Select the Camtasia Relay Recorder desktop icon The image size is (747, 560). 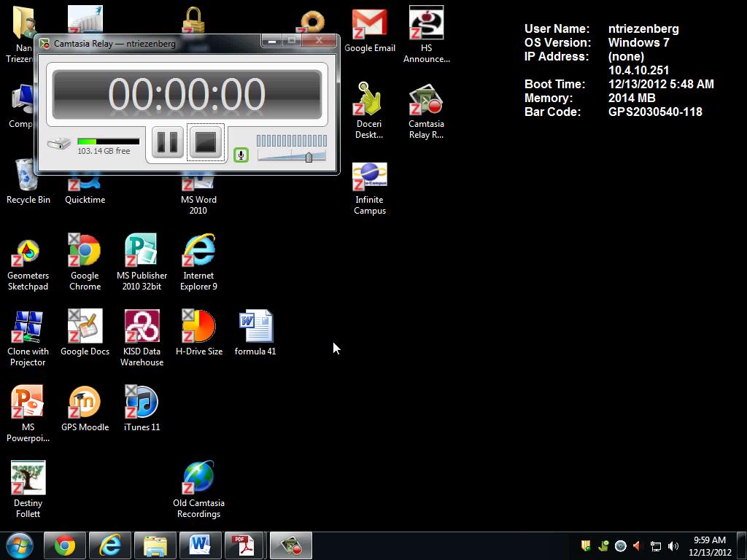(426, 112)
